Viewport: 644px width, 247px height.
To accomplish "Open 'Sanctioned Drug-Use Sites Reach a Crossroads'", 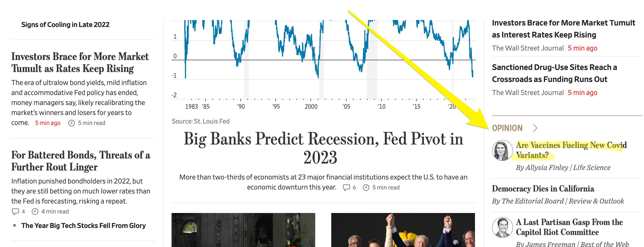I will (554, 73).
